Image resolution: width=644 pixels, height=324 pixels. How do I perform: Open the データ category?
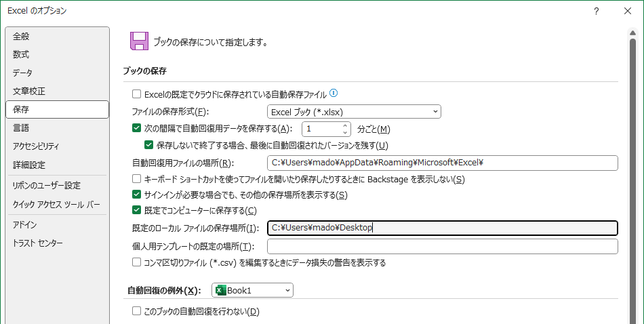coord(57,73)
